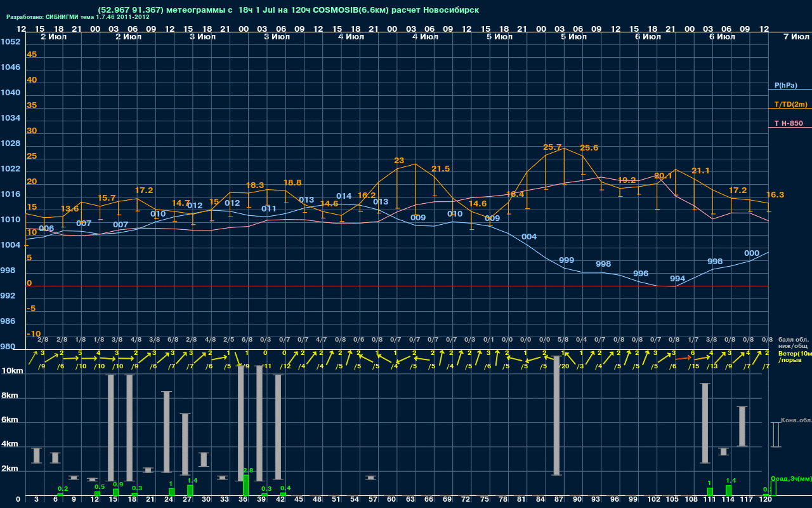Click the temperature value 23
The width and height of the screenshot is (812, 508).
[399, 161]
